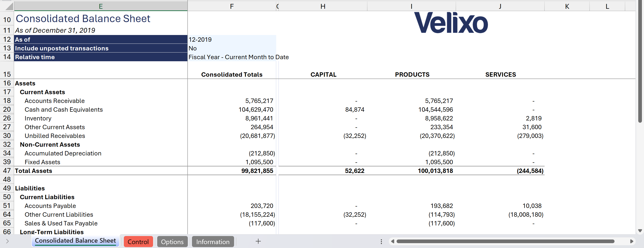Image resolution: width=644 pixels, height=248 pixels.
Task: Select column E header
Action: pos(101,6)
